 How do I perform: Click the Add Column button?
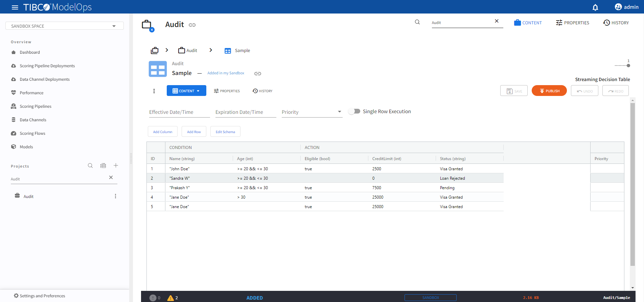coord(163,132)
